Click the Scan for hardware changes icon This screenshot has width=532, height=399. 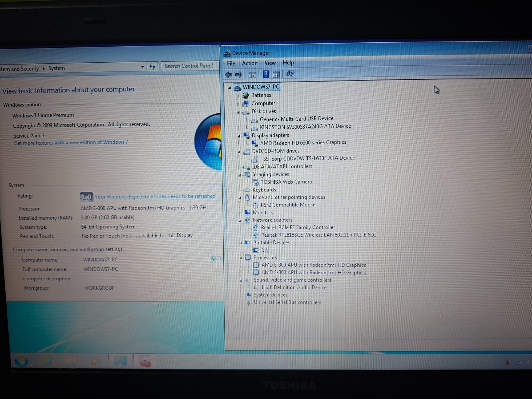pos(290,74)
